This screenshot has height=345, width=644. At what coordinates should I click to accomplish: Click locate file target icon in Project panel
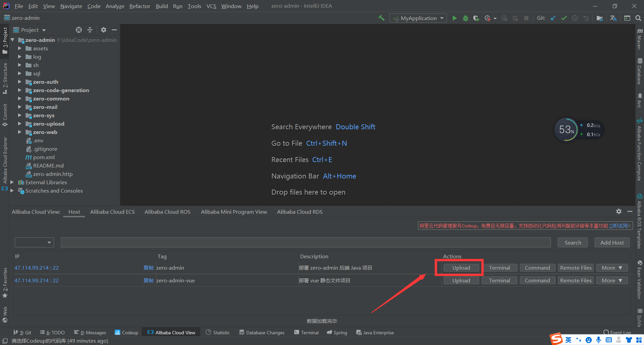[79, 30]
